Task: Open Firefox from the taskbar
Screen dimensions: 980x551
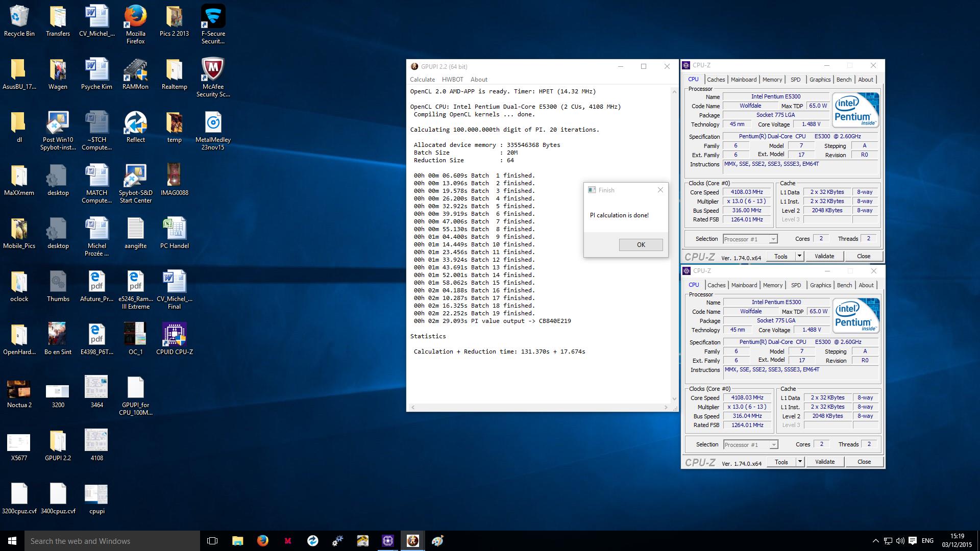Action: (262, 541)
